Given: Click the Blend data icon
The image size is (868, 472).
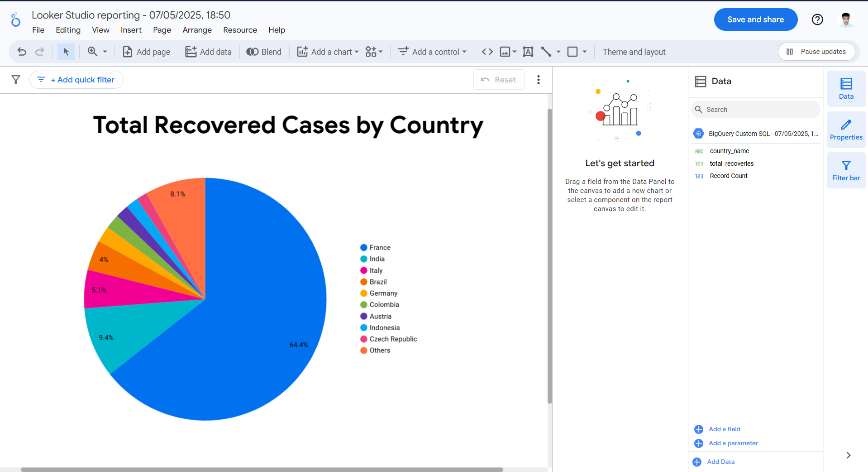Looking at the screenshot, I should click(x=252, y=52).
